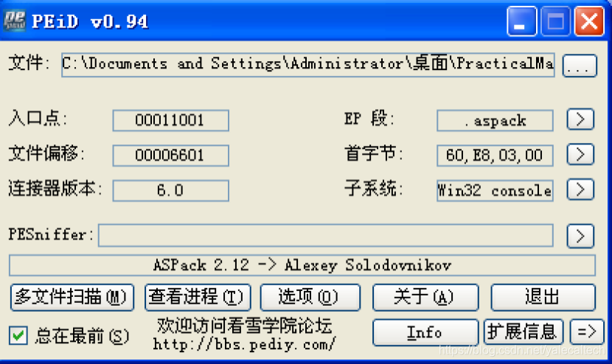This screenshot has width=612, height=364.
Task: Click the first bytes field 60,E8,03,00
Action: pyautogui.click(x=495, y=155)
